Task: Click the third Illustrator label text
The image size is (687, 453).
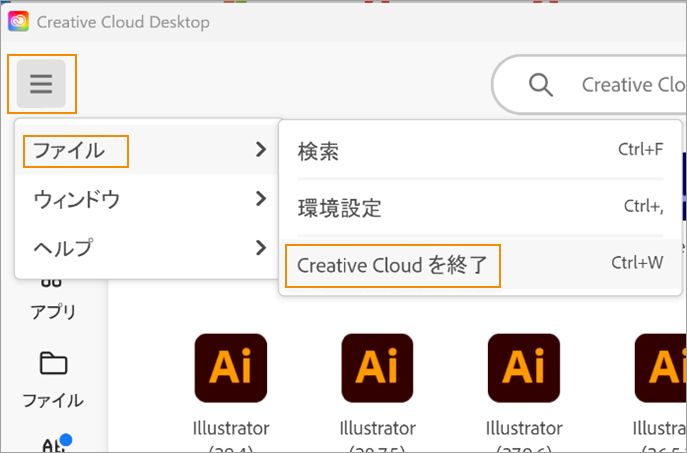Action: [524, 428]
